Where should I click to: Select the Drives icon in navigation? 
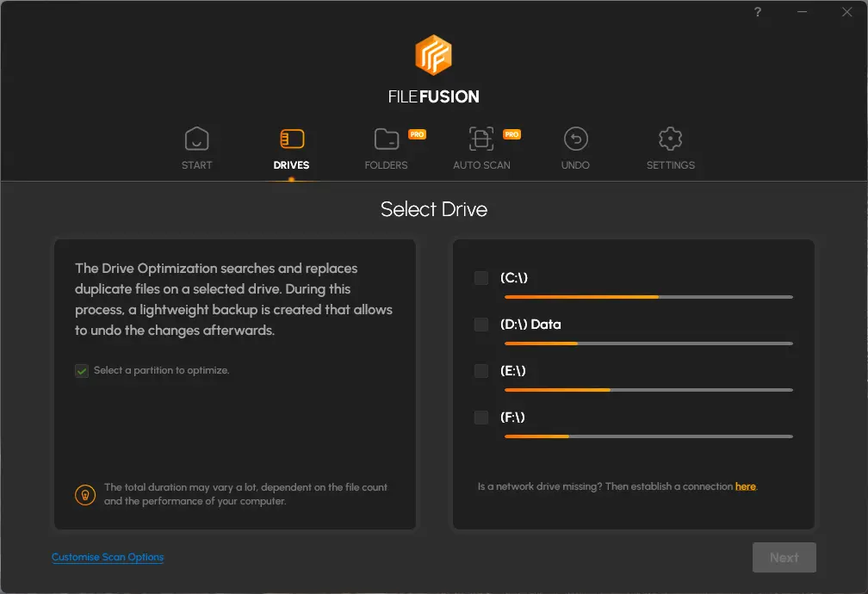291,139
